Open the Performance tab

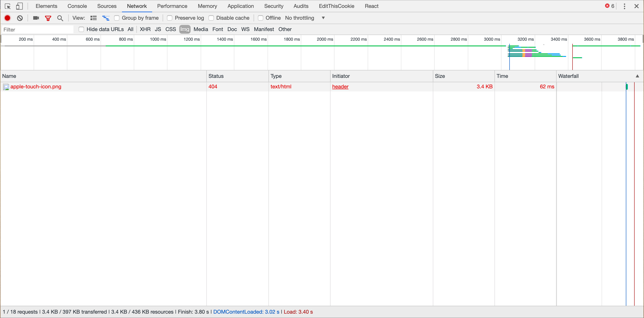point(172,6)
